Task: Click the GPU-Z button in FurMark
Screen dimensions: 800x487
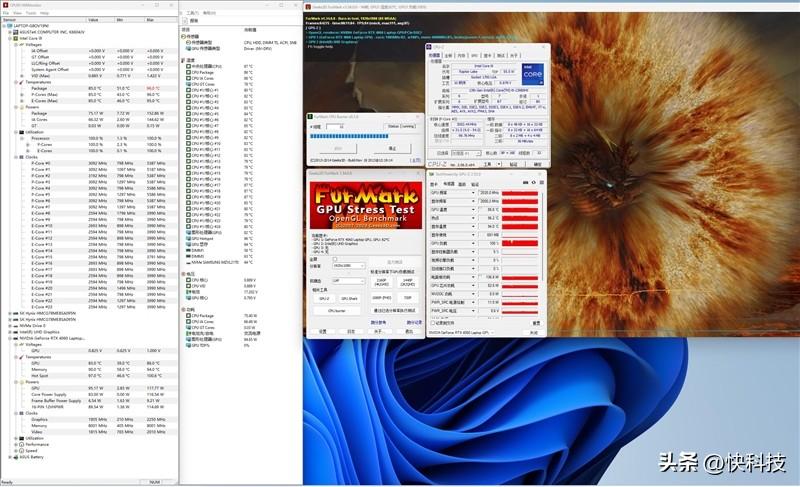Action: pyautogui.click(x=324, y=298)
